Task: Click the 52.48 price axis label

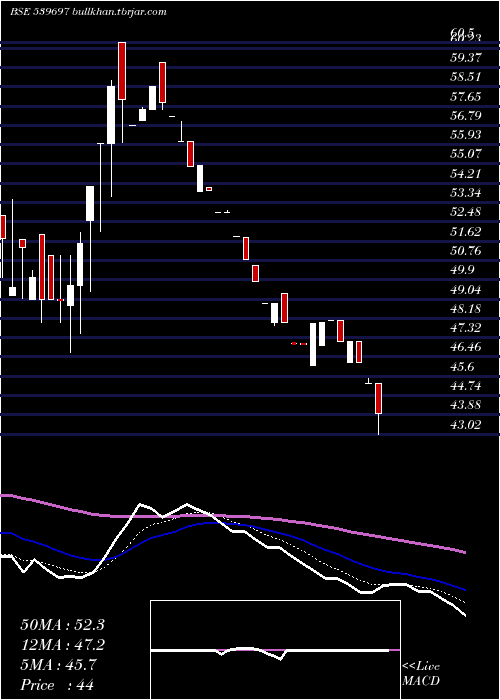Action: (x=465, y=212)
